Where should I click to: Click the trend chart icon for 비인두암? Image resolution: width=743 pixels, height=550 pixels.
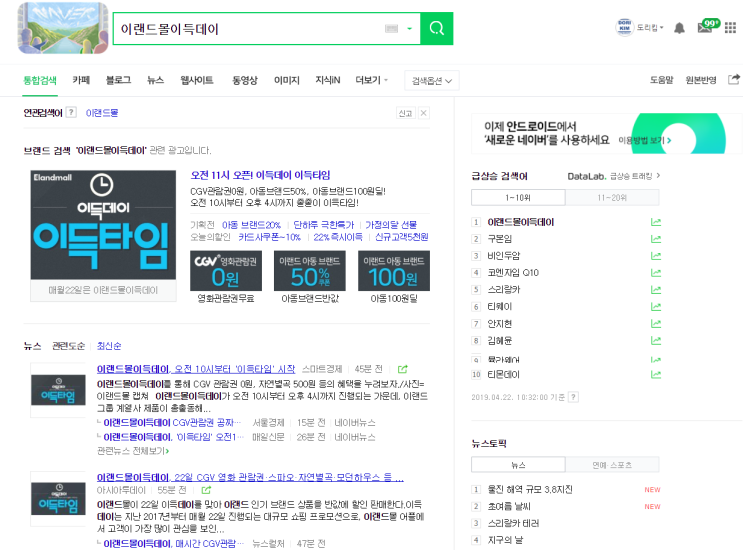coord(656,256)
